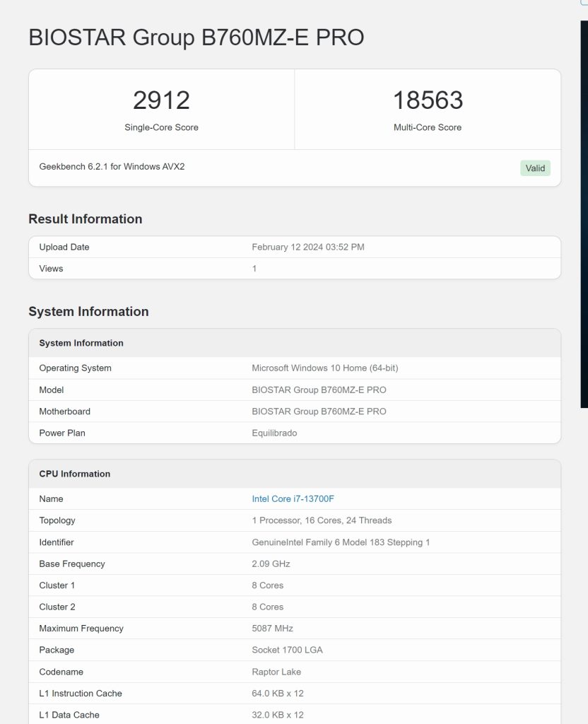Click the Motherboard row's BIOSTAR value
The image size is (588, 724).
tap(319, 411)
